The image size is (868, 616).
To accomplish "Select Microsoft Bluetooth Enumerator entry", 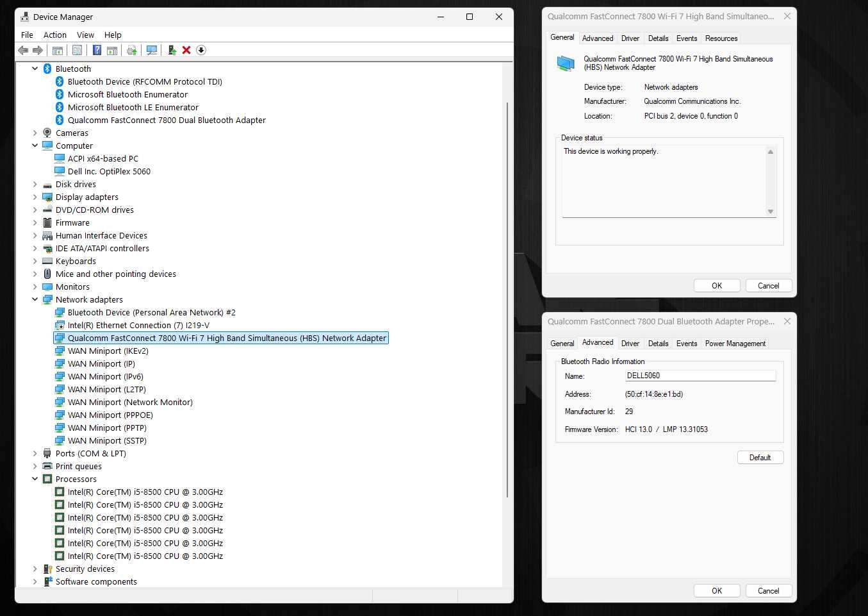I will 127,94.
